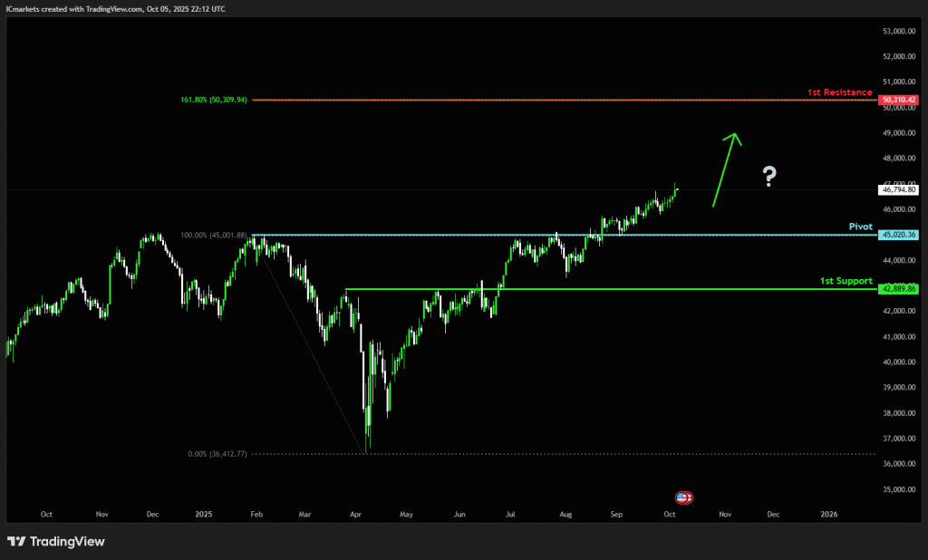Click the 35,000.00 value on price scale
This screenshot has width=928, height=560.
pos(899,489)
